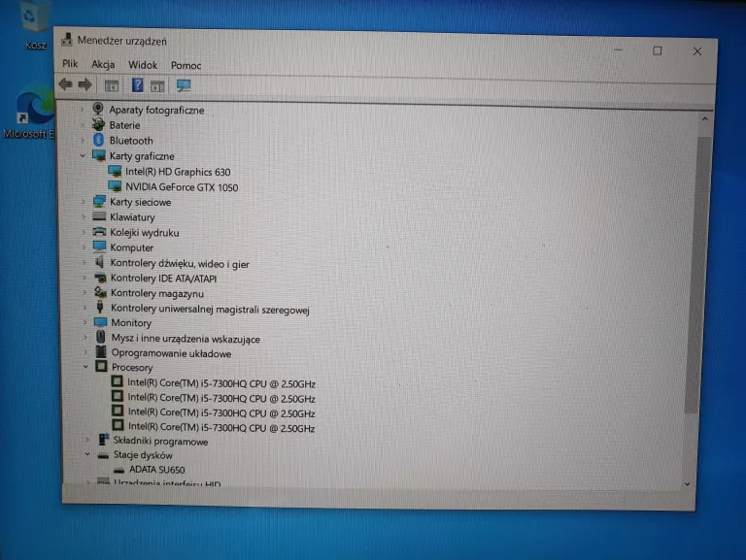This screenshot has width=746, height=560.
Task: Select the Oprogramowanie układowe label
Action: 171,353
